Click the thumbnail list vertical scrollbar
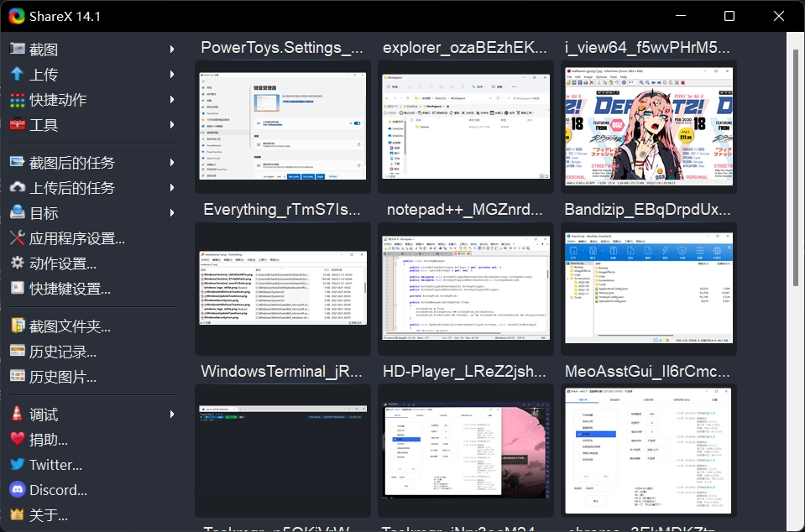805x532 pixels. (x=795, y=167)
